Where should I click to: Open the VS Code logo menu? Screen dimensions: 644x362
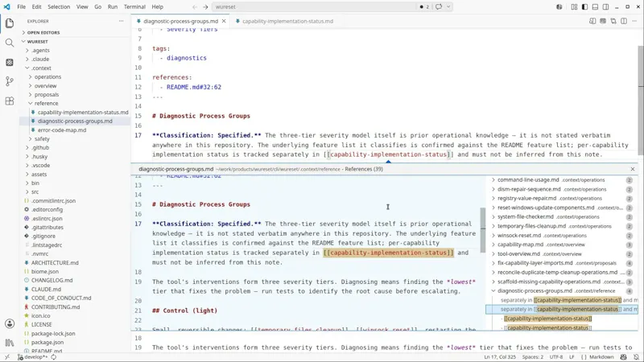tap(7, 6)
